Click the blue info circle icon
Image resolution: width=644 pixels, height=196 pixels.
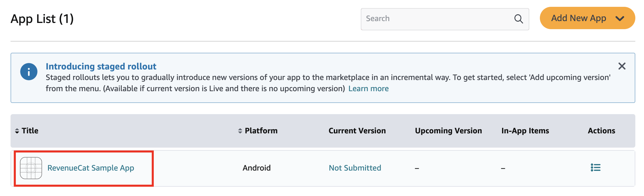point(29,72)
